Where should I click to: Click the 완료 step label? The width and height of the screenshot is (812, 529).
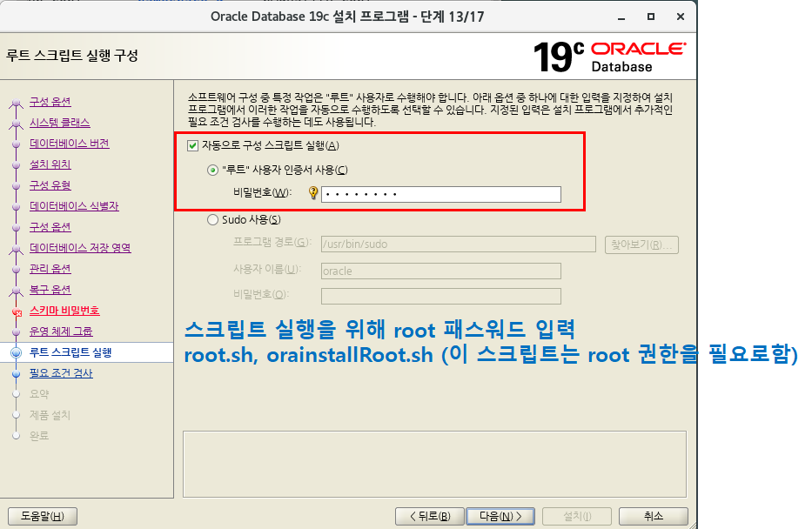pos(39,436)
